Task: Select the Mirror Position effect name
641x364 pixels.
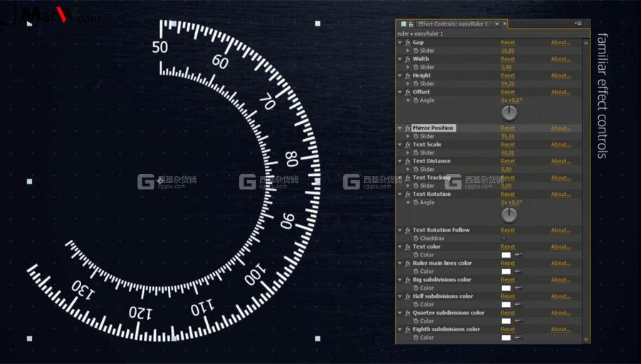Action: (x=433, y=128)
